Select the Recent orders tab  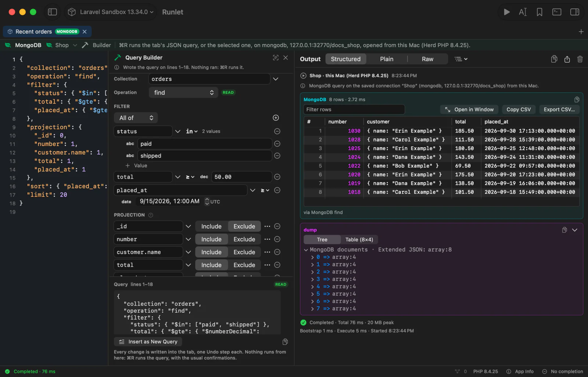coord(47,32)
